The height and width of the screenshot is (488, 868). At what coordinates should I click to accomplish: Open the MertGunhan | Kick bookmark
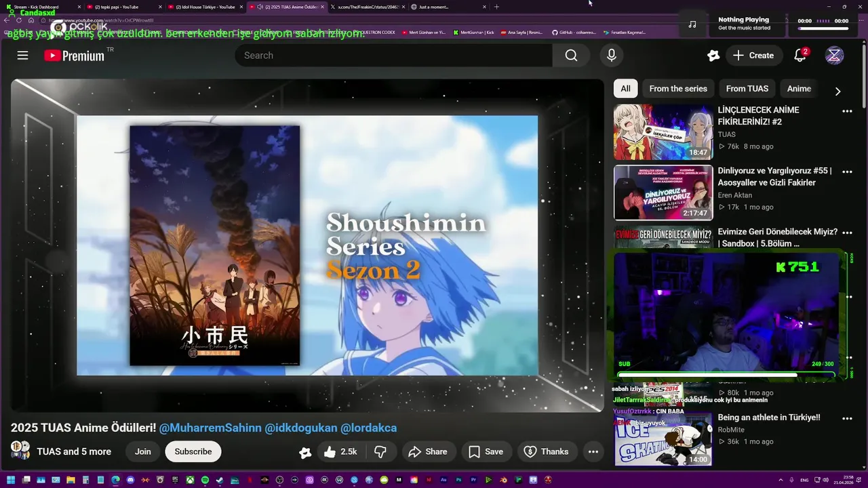[x=473, y=32]
